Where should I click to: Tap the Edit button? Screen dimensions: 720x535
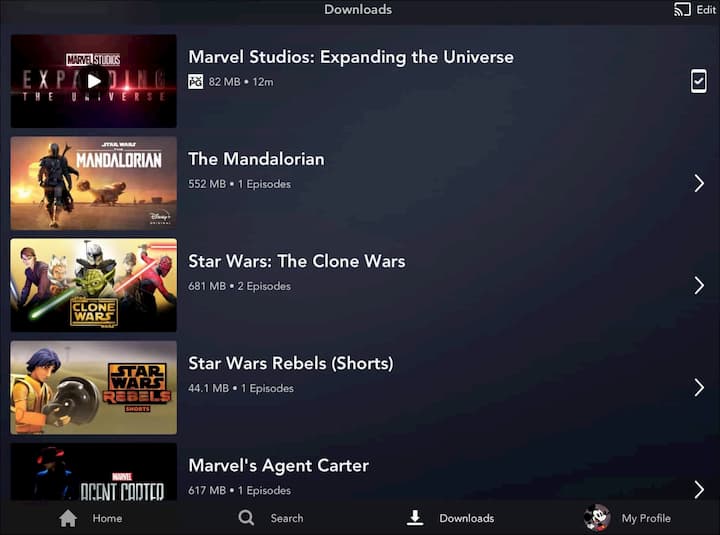pos(706,10)
